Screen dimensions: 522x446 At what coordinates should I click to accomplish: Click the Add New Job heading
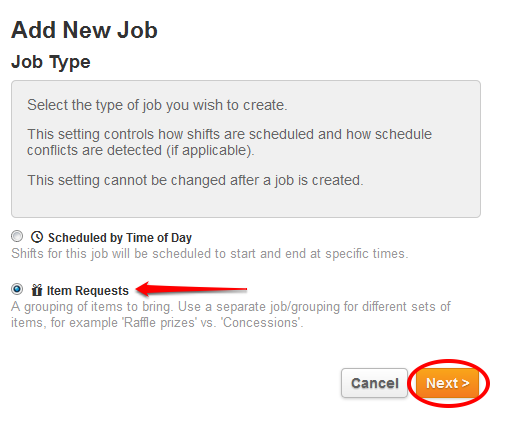(x=84, y=30)
